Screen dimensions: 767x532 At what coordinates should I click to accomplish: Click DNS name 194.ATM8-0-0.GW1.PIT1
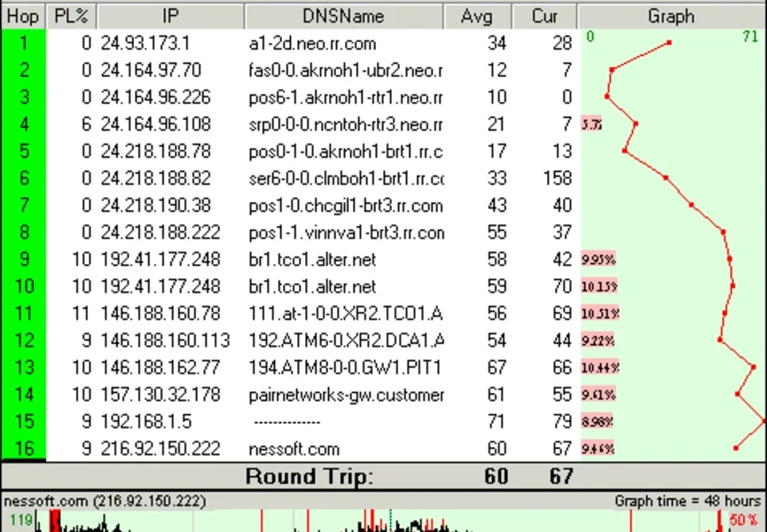tap(345, 367)
